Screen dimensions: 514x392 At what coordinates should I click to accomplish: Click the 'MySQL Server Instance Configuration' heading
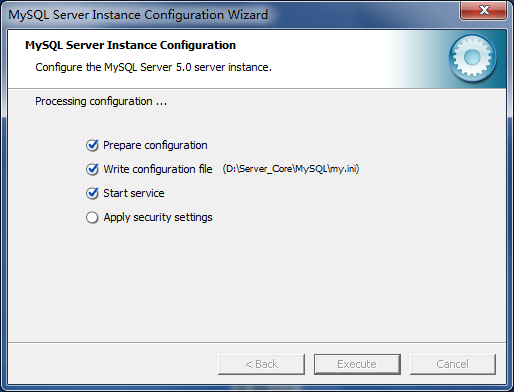[x=130, y=45]
